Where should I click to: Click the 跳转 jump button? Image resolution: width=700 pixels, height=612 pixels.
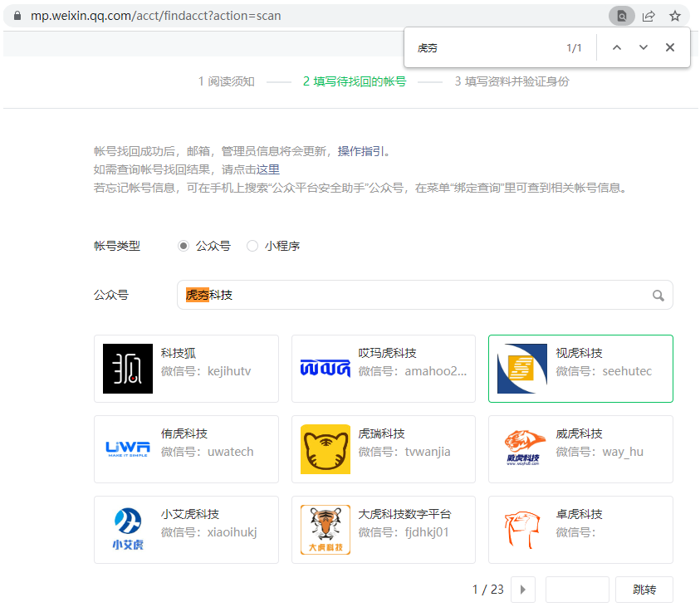tap(644, 590)
